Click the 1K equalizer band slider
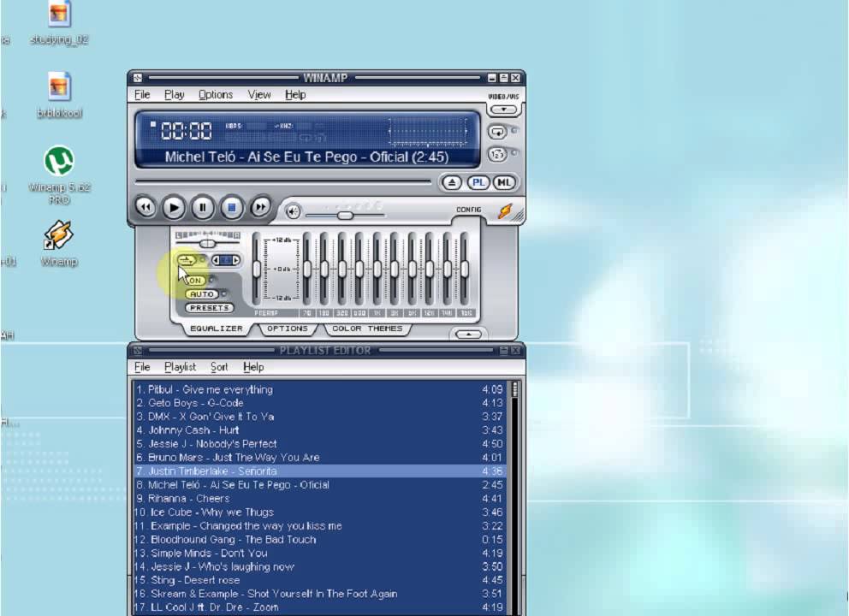This screenshot has height=616, width=849. [x=377, y=269]
